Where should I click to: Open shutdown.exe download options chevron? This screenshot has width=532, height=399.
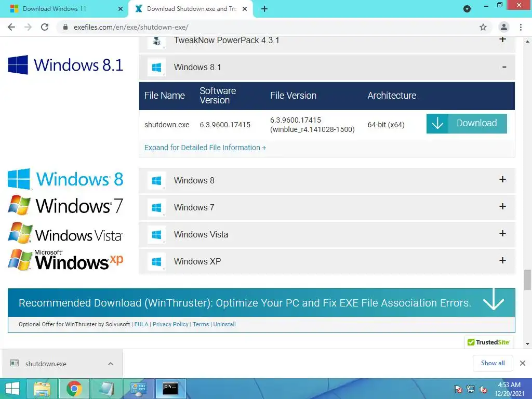click(111, 364)
